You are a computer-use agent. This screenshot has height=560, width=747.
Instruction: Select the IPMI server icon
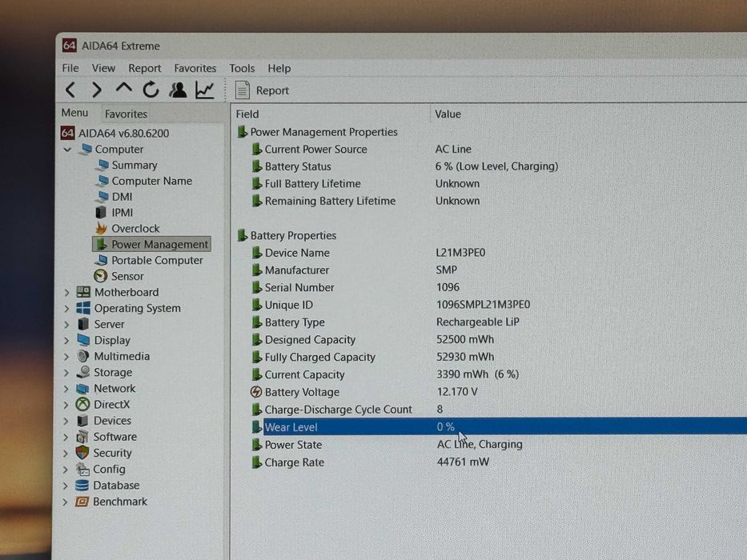(x=101, y=212)
